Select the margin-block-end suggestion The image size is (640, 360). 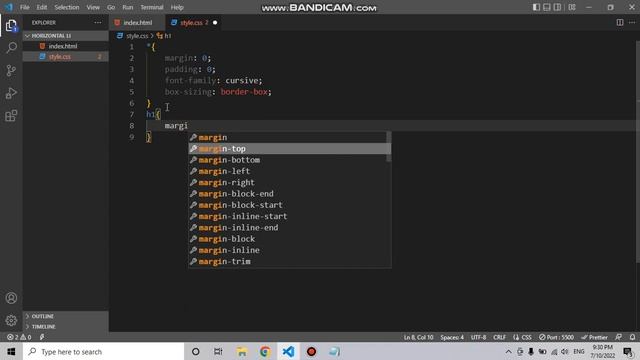click(x=287, y=194)
